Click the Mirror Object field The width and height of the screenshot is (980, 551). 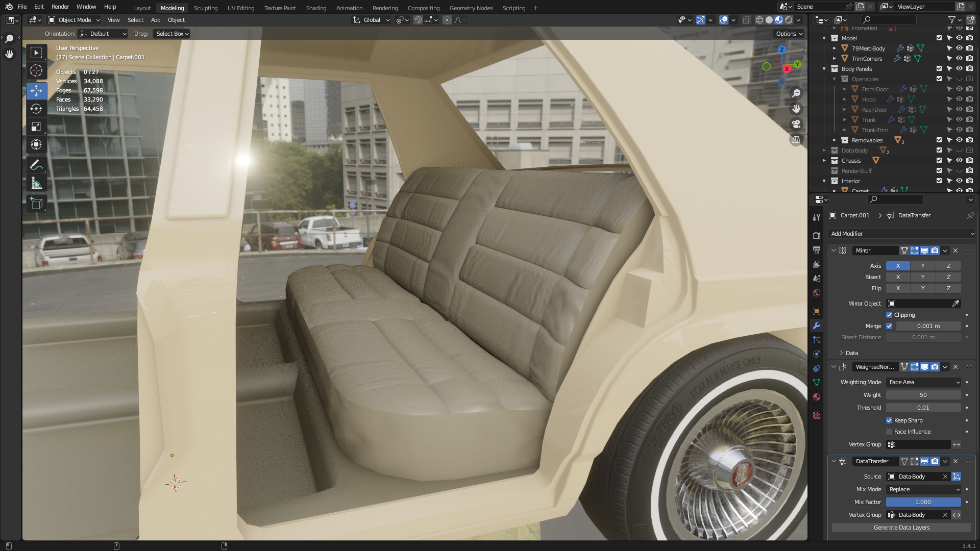(x=923, y=304)
